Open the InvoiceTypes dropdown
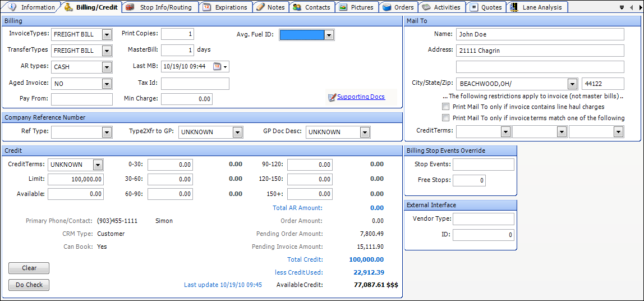 pos(107,35)
